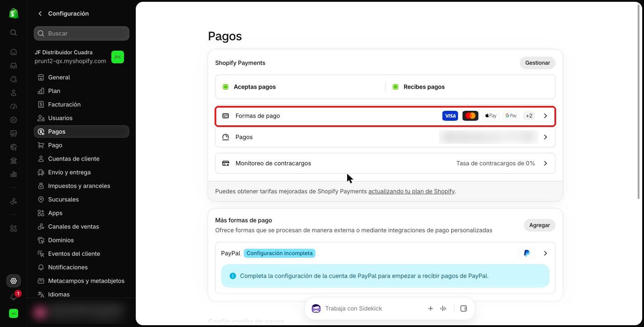Open Monitoreo de contracargos chevron
This screenshot has width=644, height=327.
point(545,163)
